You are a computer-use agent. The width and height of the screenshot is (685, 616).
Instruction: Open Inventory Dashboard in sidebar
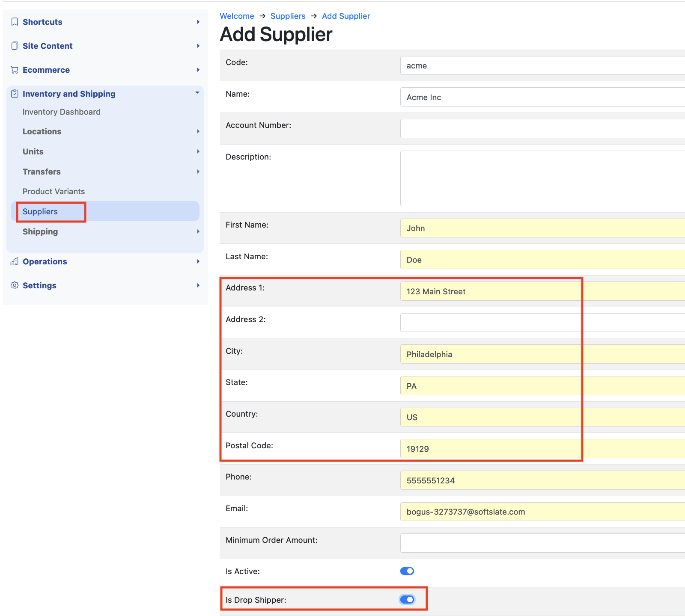point(62,112)
